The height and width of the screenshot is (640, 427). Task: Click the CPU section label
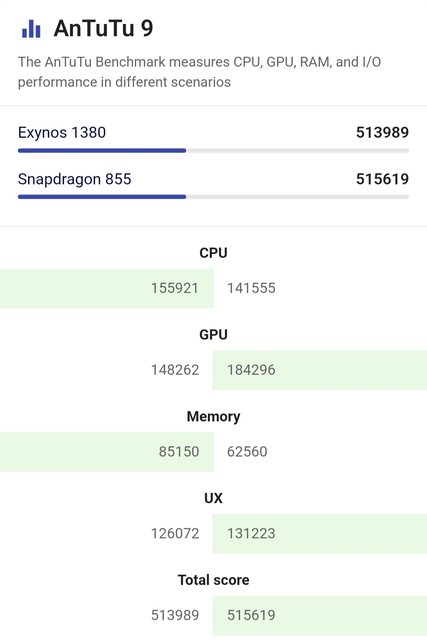(214, 253)
